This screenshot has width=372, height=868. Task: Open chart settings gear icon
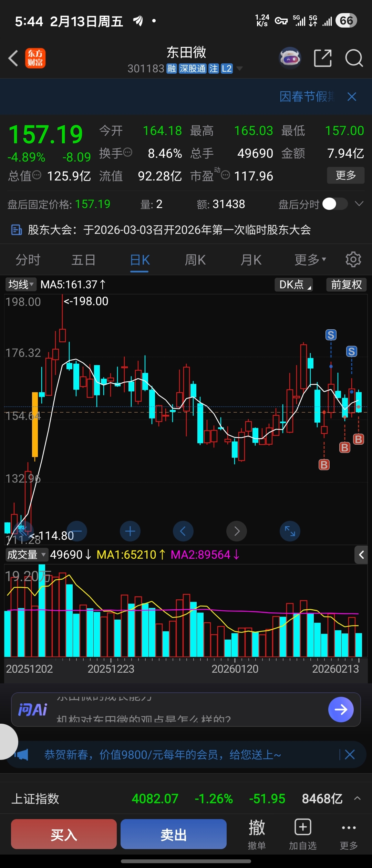353,259
